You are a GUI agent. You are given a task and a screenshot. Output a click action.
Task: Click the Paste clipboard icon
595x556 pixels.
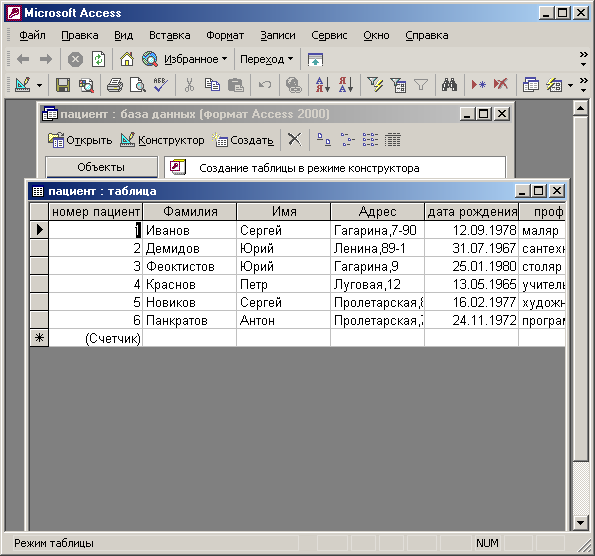(x=236, y=85)
